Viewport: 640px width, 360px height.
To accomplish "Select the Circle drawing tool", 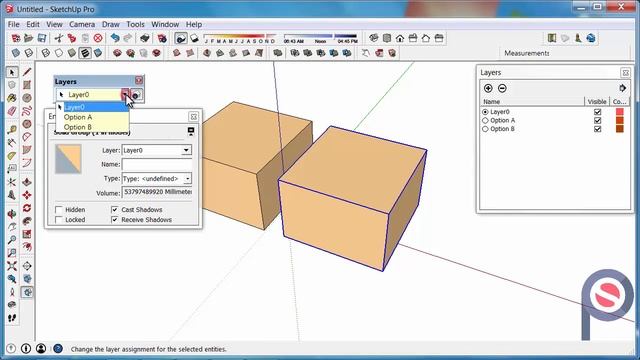I will (27, 98).
